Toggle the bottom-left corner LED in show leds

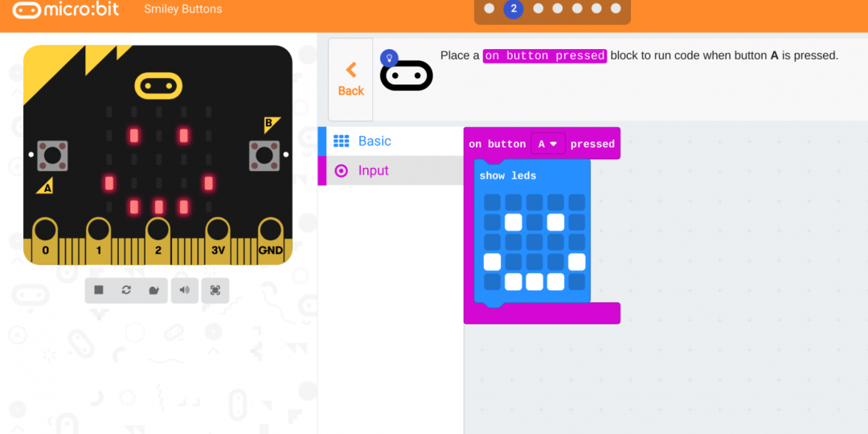492,282
